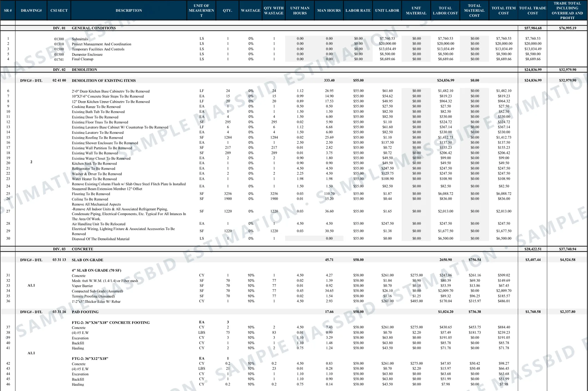
Task: Click the "SR #" column header
Action: (x=8, y=11)
